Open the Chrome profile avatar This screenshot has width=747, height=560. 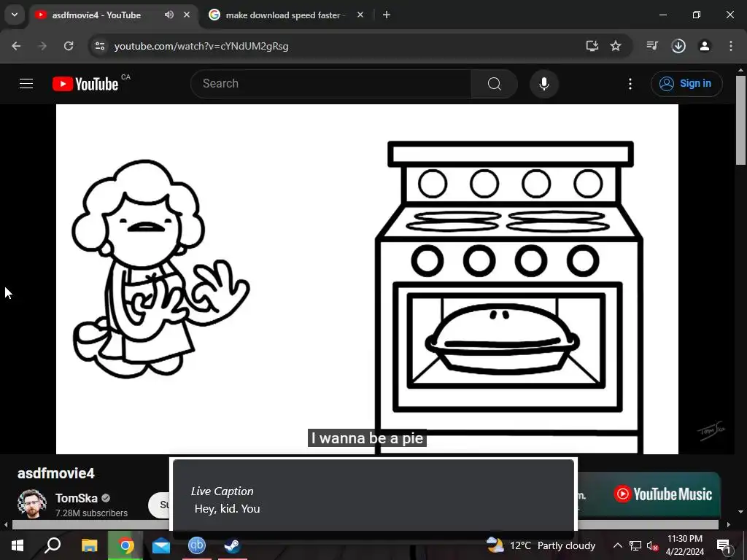tap(705, 46)
